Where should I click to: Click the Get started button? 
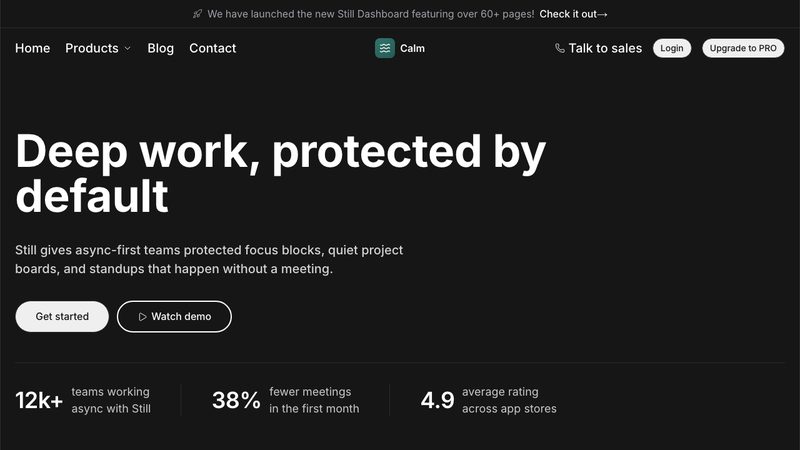(62, 316)
